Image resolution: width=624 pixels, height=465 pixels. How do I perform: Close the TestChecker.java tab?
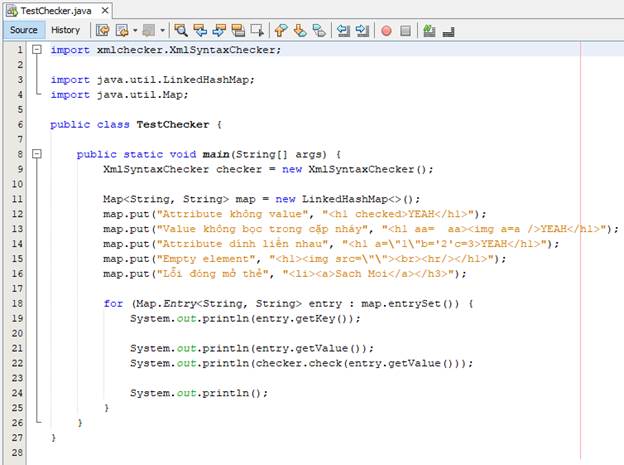tap(105, 11)
